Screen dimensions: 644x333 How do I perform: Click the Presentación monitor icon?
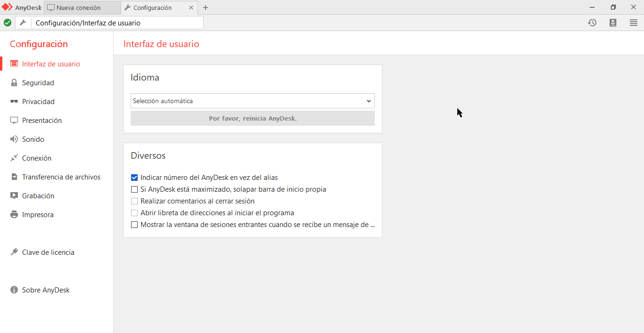coord(14,121)
